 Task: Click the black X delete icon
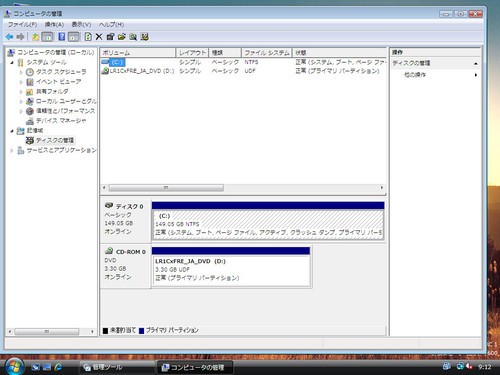(99, 37)
